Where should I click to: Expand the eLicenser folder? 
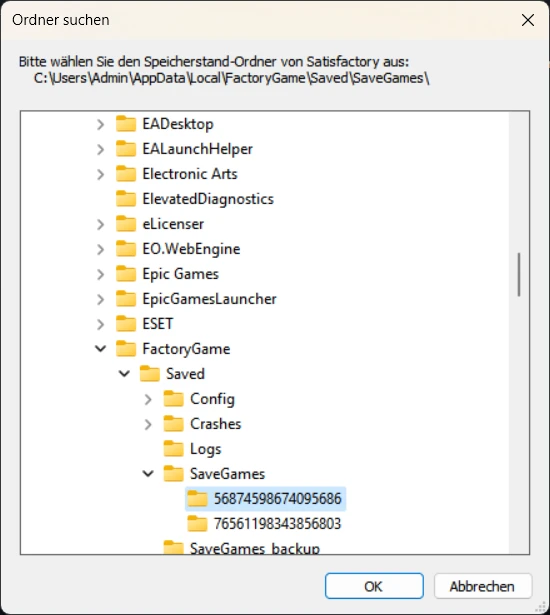(101, 224)
